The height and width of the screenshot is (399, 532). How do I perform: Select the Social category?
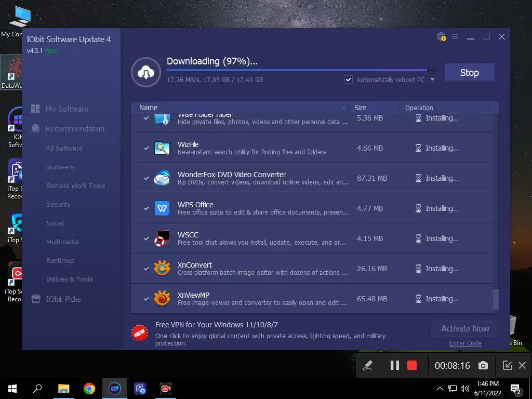pyautogui.click(x=55, y=223)
